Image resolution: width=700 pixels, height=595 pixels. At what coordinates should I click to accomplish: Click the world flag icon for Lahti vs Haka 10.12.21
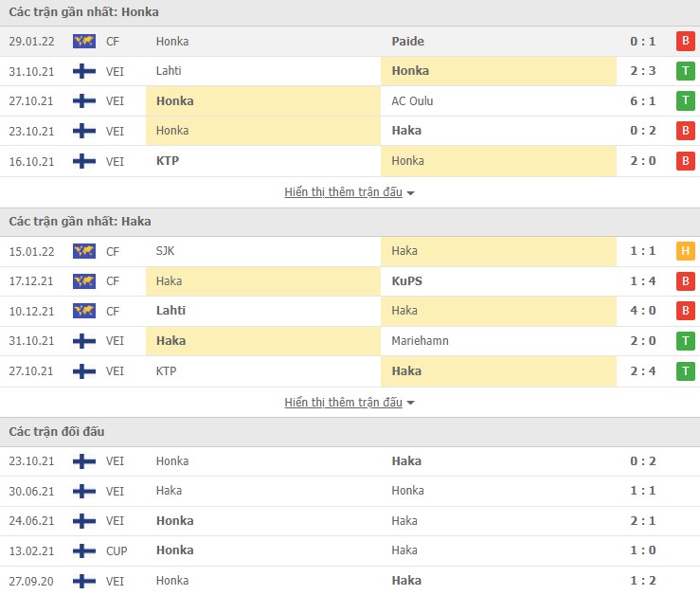[x=84, y=311]
